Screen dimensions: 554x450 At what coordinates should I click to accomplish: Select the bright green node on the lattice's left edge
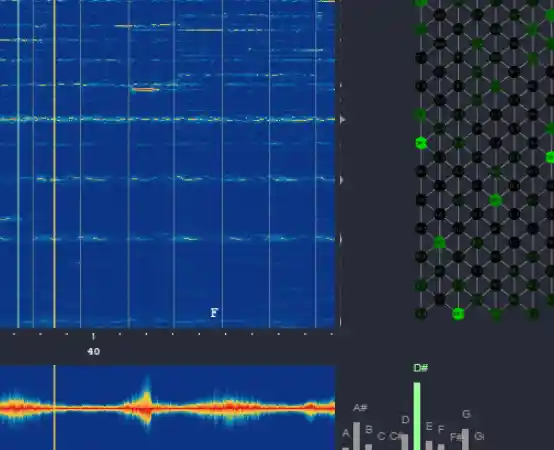tap(421, 143)
